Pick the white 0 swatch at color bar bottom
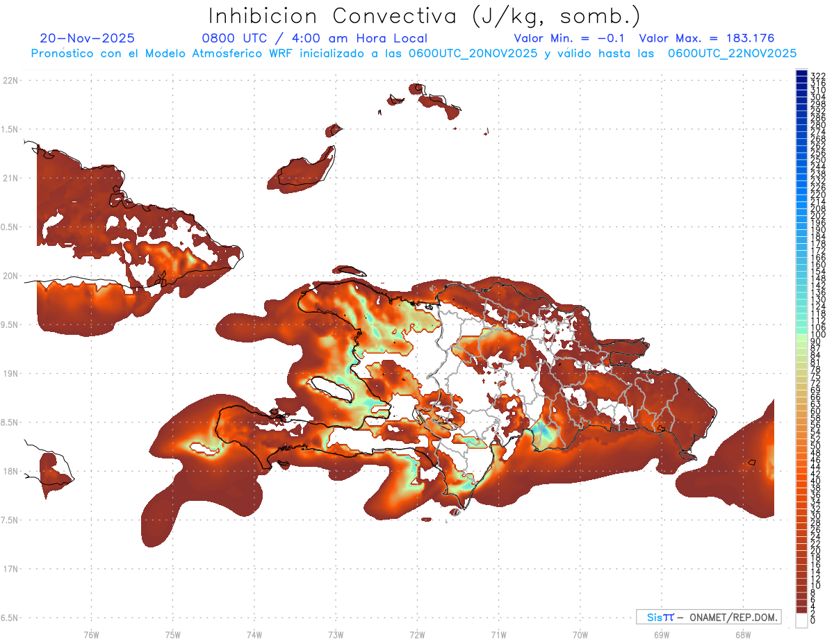Viewport: 834px width, 644px height. pos(801,622)
